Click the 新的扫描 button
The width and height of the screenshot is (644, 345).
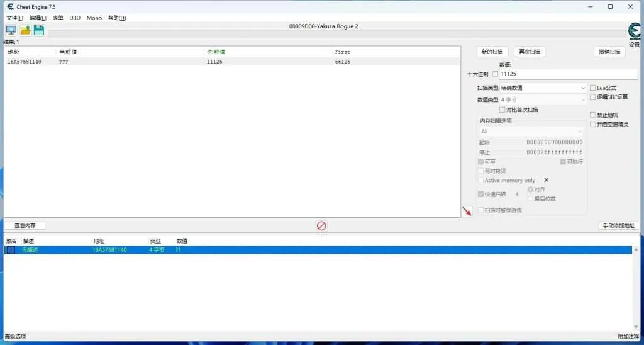[x=492, y=52]
